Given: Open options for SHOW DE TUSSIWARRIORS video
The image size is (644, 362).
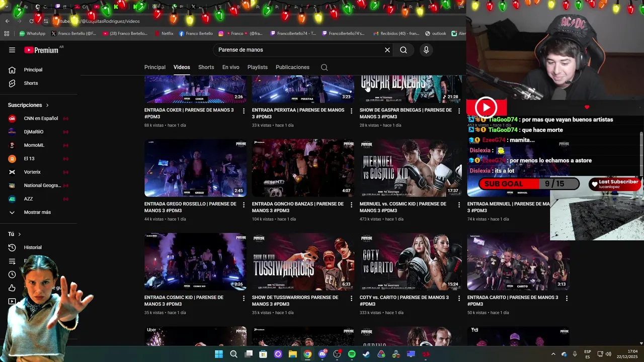Looking at the screenshot, I should point(351,298).
